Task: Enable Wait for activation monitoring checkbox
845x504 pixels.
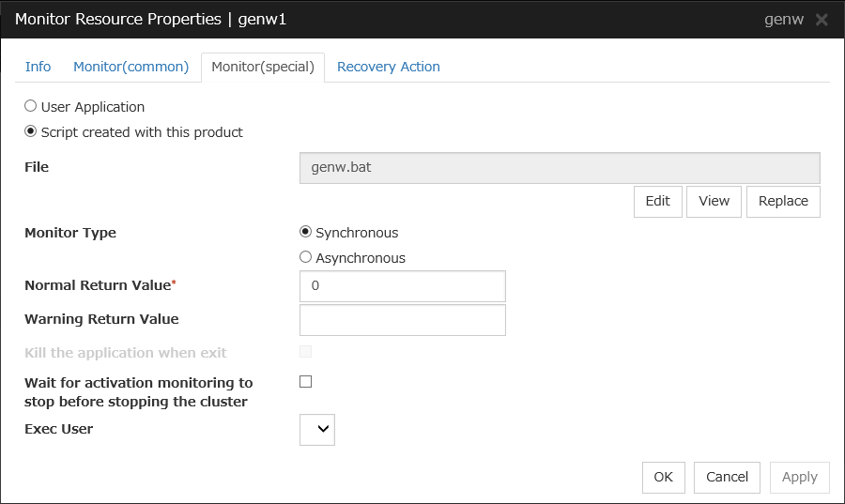Action: click(305, 382)
